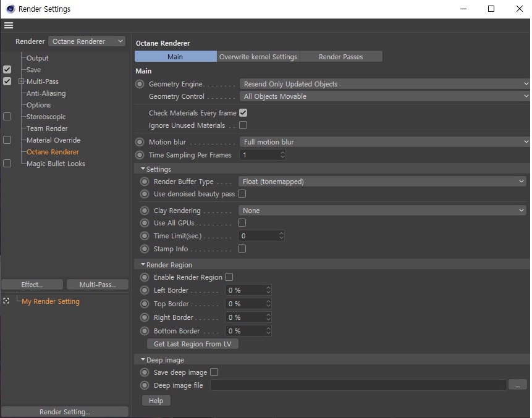Uncheck Check Materials Every frame
This screenshot has height=418, width=532.
click(243, 113)
